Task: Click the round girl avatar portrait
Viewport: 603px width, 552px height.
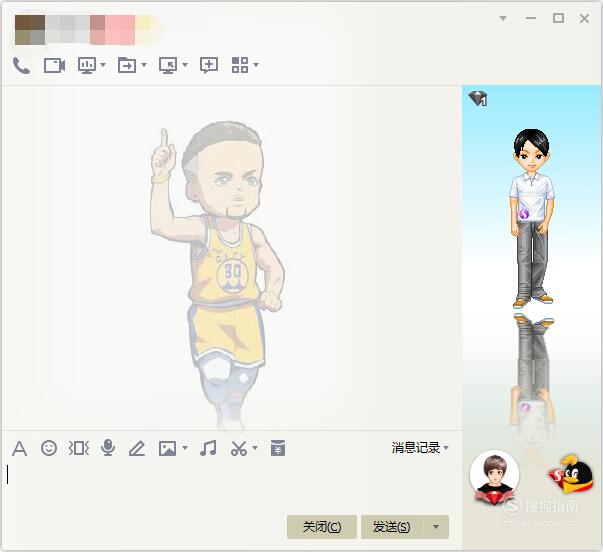Action: point(495,477)
